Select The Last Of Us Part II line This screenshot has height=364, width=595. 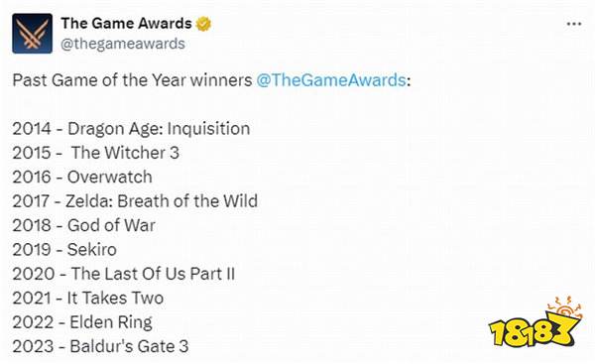click(x=124, y=274)
